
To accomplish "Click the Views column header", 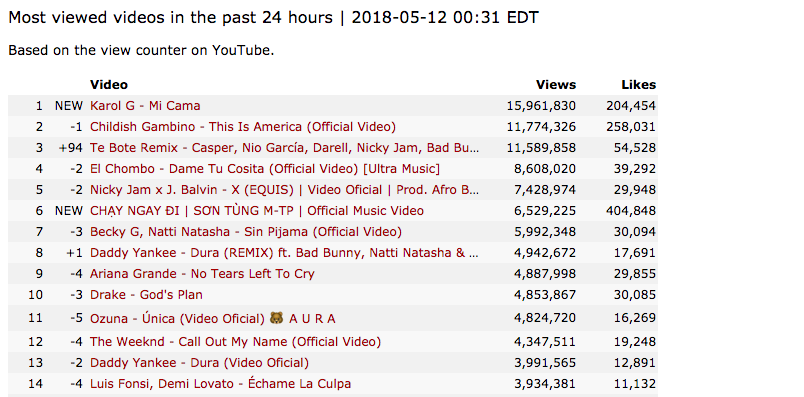I will [x=556, y=85].
